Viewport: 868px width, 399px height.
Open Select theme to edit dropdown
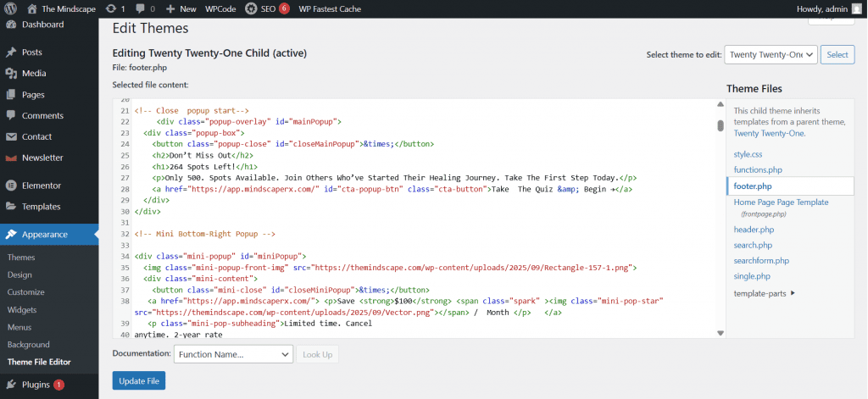771,54
